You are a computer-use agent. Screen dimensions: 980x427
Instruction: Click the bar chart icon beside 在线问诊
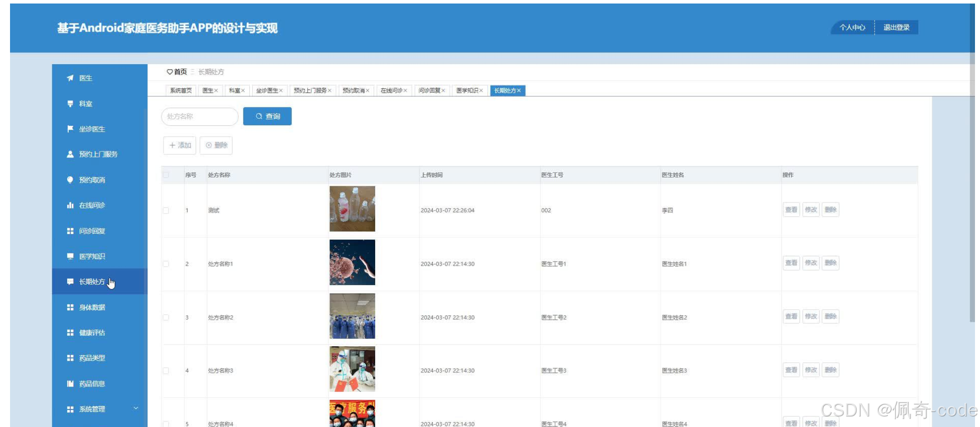click(x=70, y=205)
